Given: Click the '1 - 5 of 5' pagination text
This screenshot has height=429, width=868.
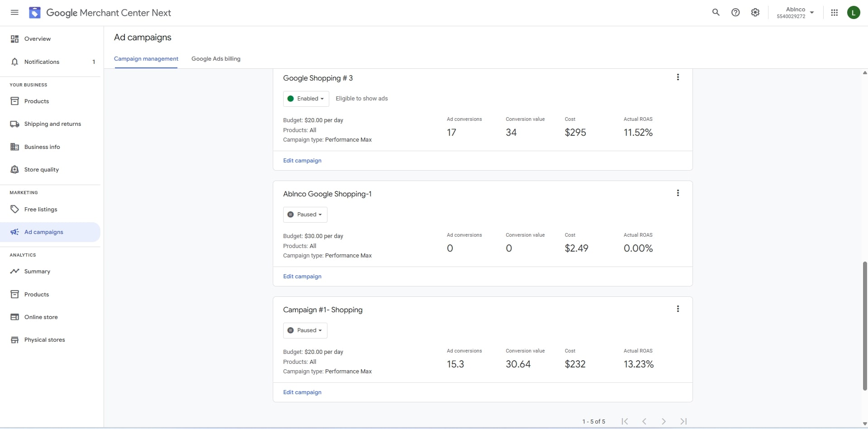Looking at the screenshot, I should 594,422.
